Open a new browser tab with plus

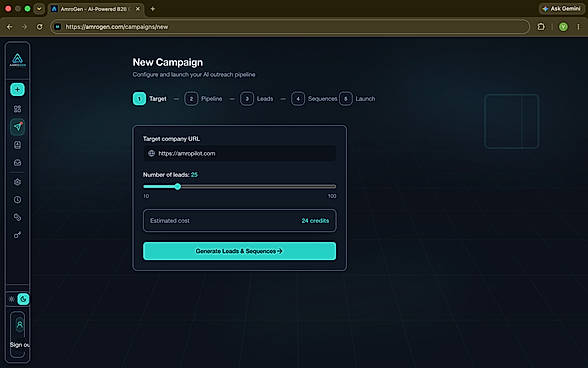[x=153, y=9]
